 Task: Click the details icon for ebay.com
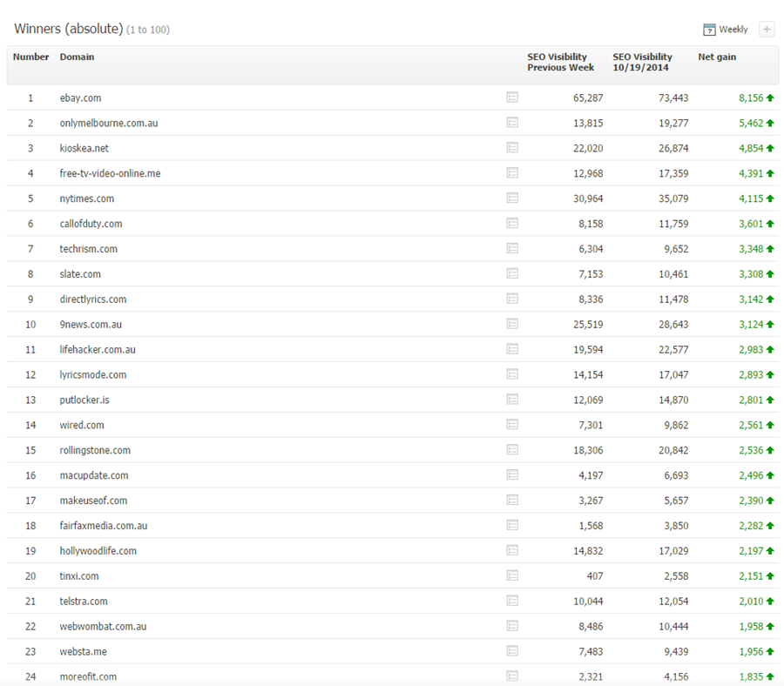[512, 98]
